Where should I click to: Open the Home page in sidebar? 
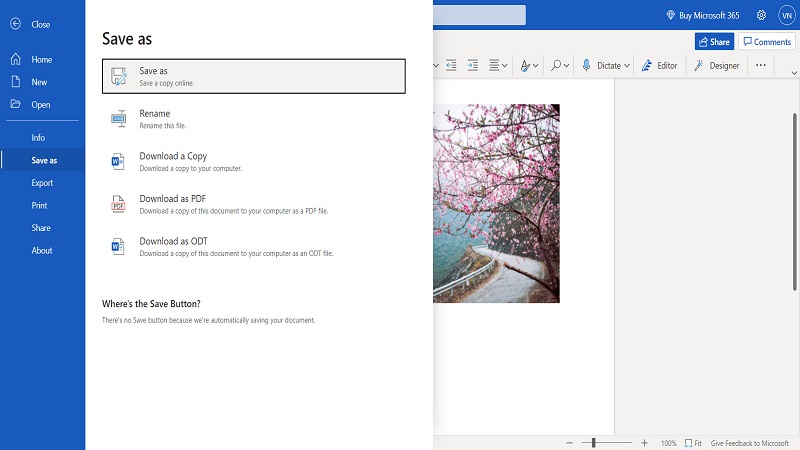click(42, 60)
